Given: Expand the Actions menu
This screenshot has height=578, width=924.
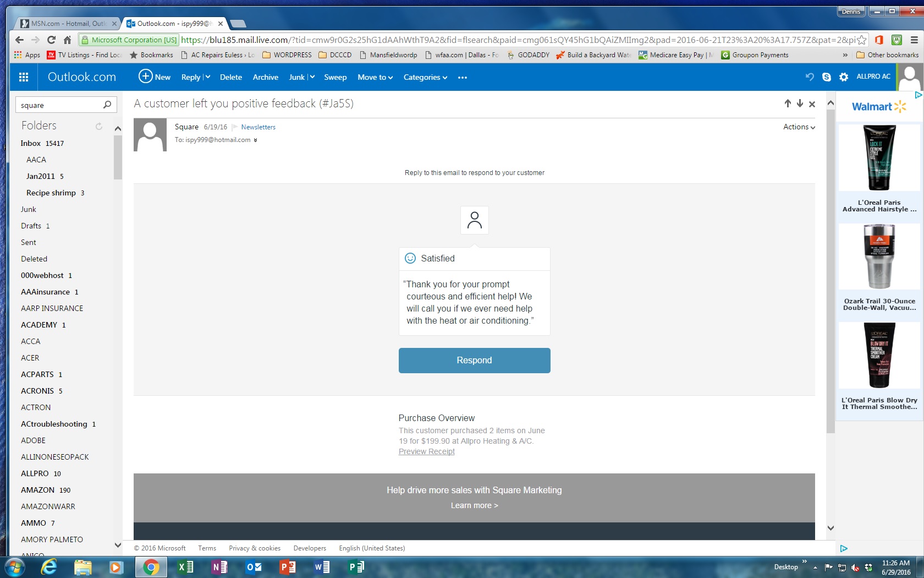Looking at the screenshot, I should click(x=799, y=127).
